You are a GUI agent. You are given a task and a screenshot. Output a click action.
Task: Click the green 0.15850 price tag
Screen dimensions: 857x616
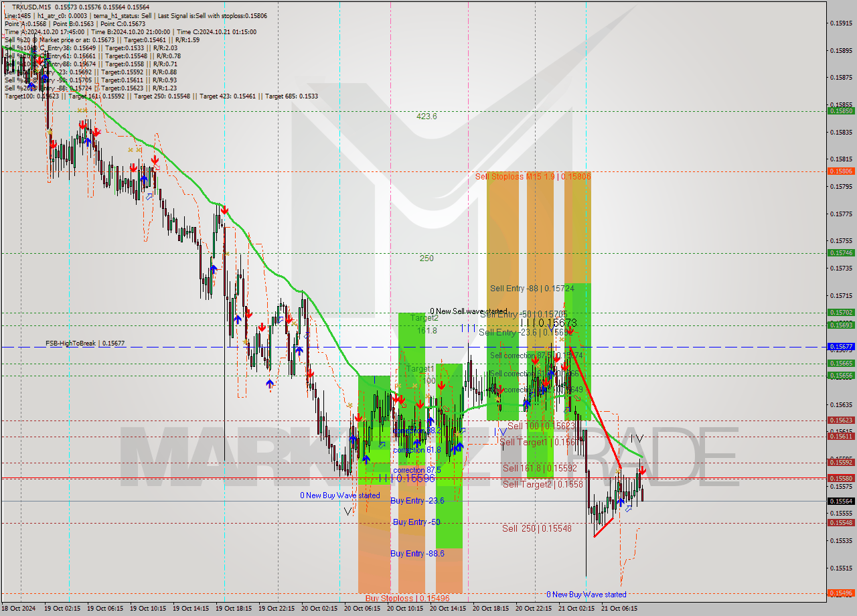pyautogui.click(x=842, y=111)
